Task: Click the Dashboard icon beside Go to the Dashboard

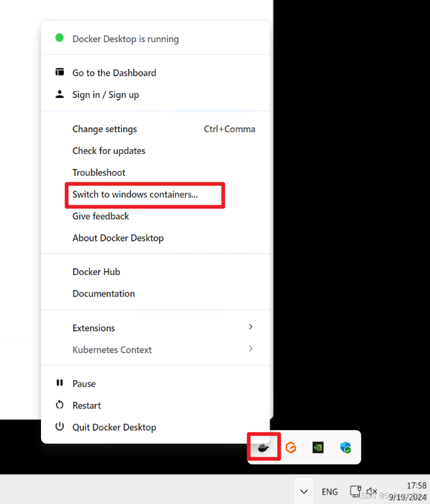Action: point(60,71)
